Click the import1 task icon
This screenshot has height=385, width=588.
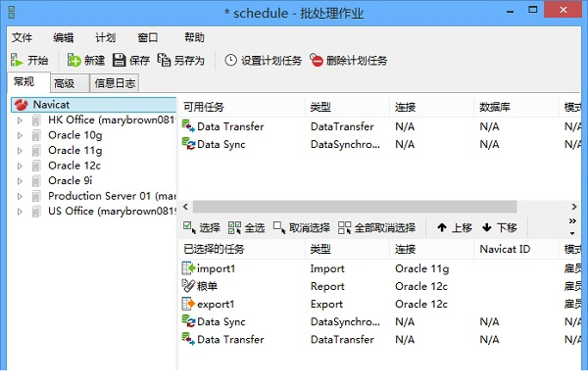pyautogui.click(x=188, y=268)
